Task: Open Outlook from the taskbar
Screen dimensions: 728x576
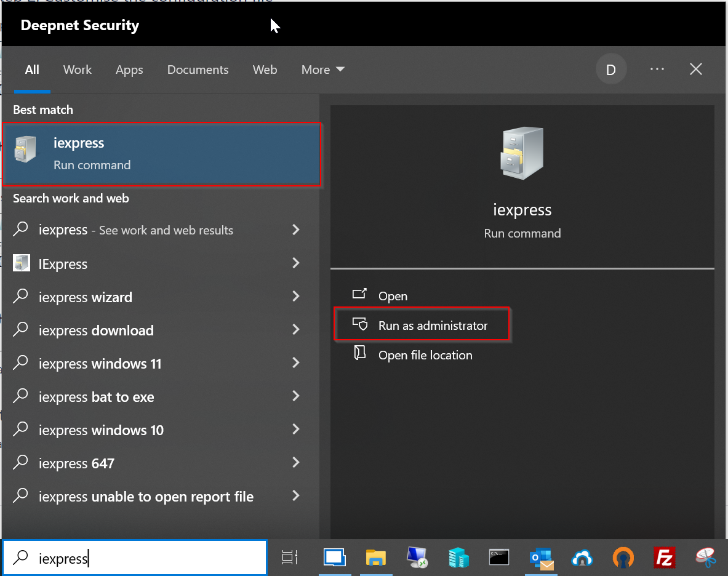Action: pos(541,558)
